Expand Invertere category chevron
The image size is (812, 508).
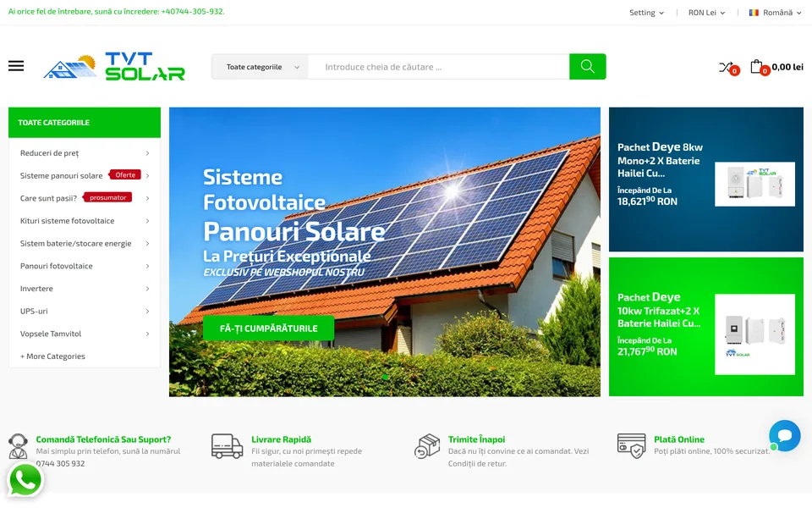pos(147,288)
